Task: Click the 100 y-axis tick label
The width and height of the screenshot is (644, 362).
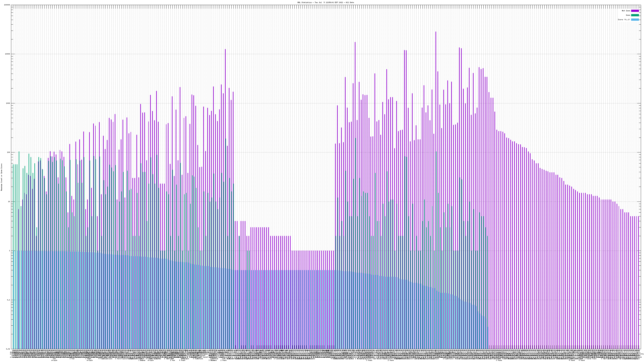Action: point(9,152)
